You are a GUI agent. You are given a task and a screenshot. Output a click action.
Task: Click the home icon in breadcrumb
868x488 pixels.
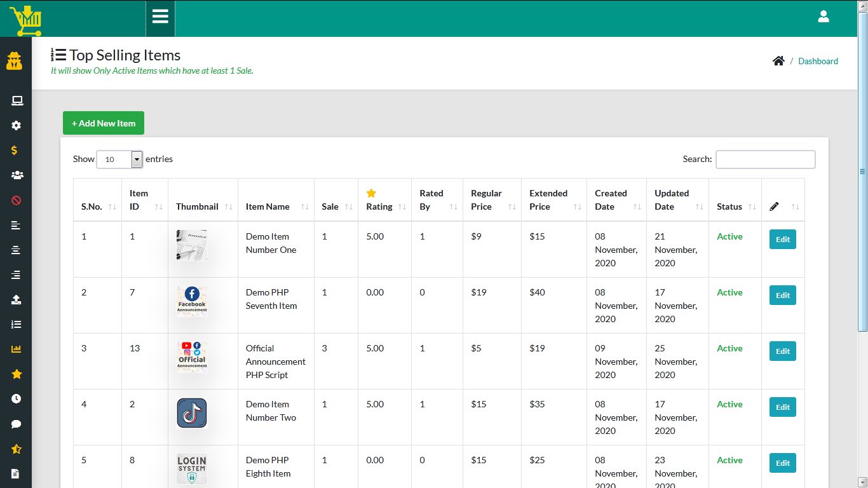(x=778, y=61)
